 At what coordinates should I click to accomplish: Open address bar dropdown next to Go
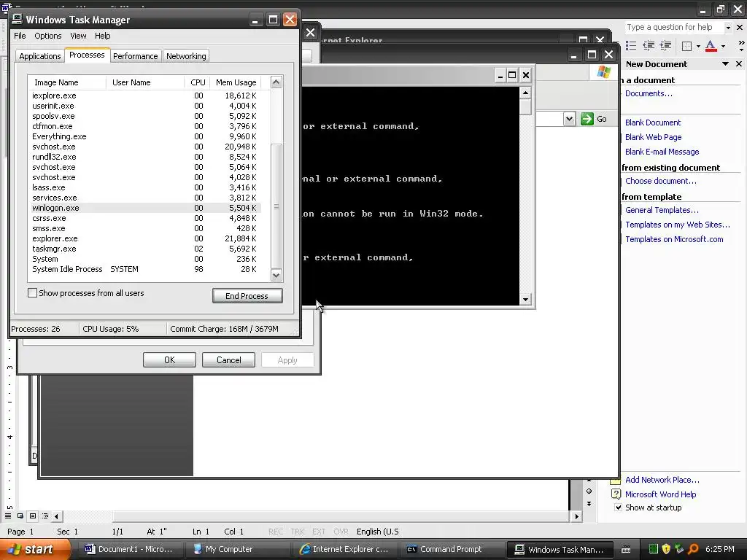point(569,119)
